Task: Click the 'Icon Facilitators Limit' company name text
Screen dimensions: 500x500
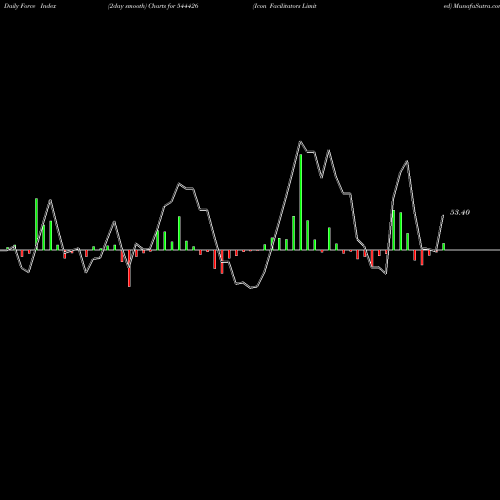Action: pos(284,6)
